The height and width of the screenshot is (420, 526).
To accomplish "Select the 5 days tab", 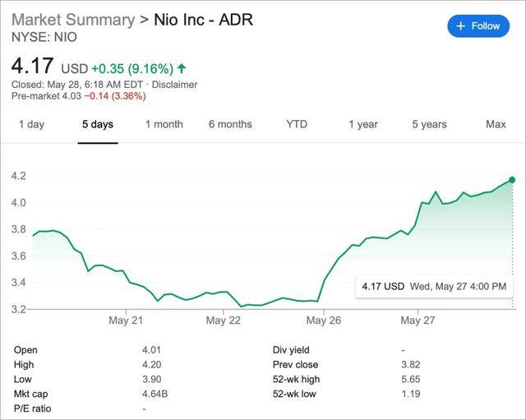I will [x=98, y=124].
